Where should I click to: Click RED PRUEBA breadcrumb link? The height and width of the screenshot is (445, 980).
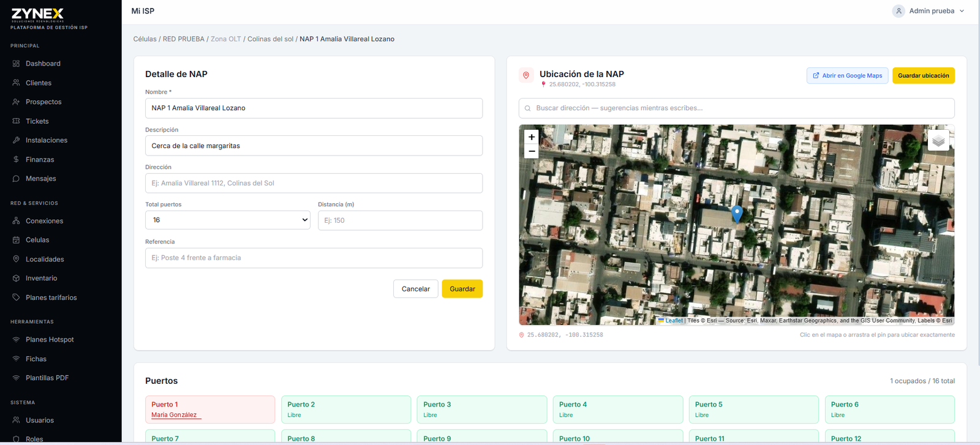click(183, 39)
